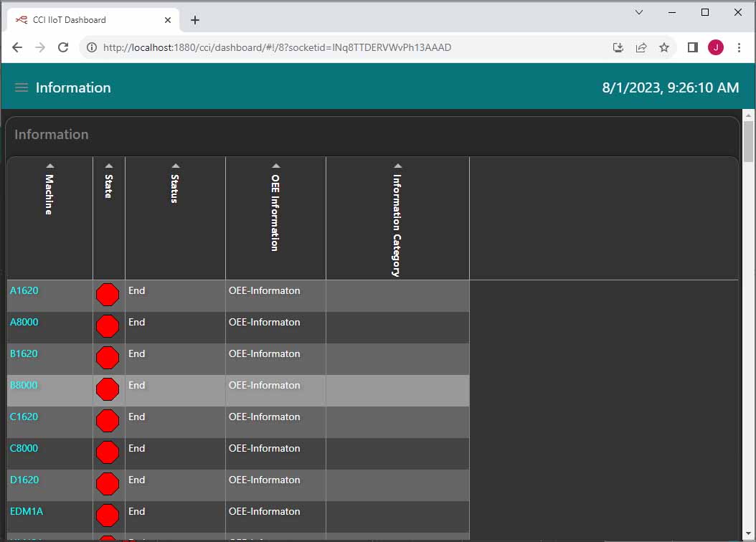Click the red stop state icon for C1620
The width and height of the screenshot is (756, 542).
tap(108, 421)
